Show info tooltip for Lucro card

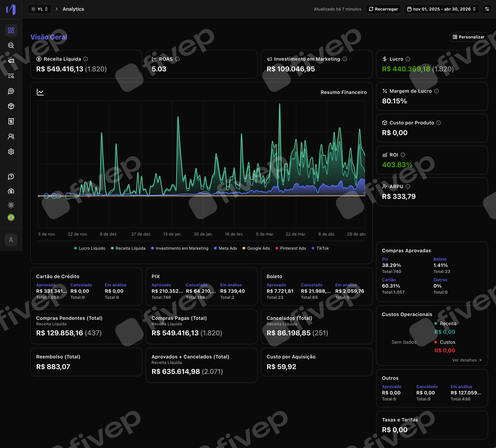pos(408,59)
